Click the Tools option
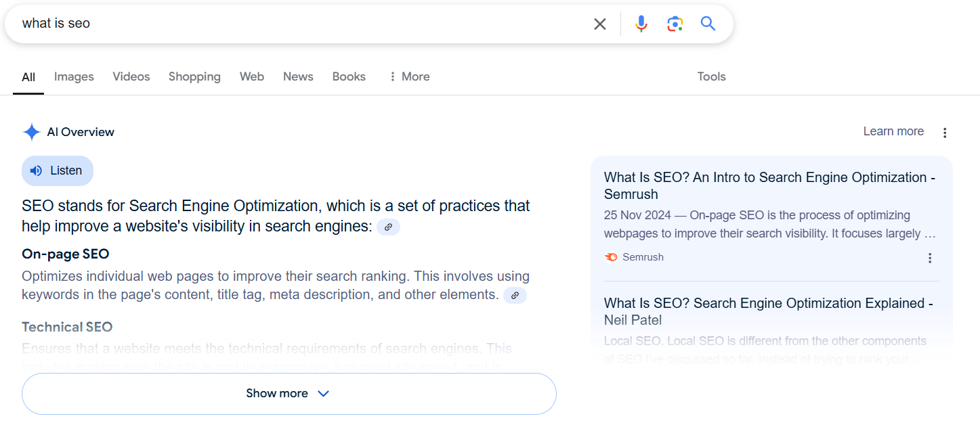The height and width of the screenshot is (427, 980). tap(711, 76)
